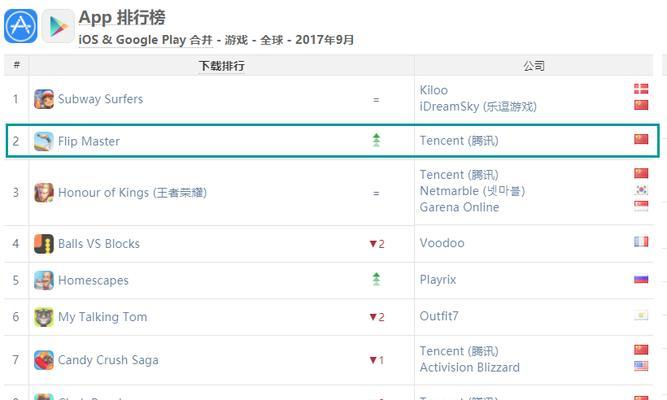667x400 pixels.
Task: Click the iOS App Store icon
Action: [21, 26]
